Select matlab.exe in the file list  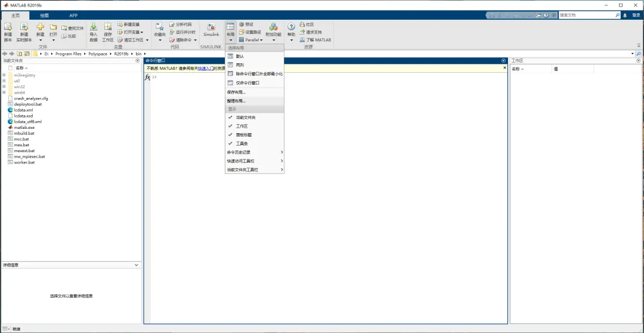click(24, 128)
